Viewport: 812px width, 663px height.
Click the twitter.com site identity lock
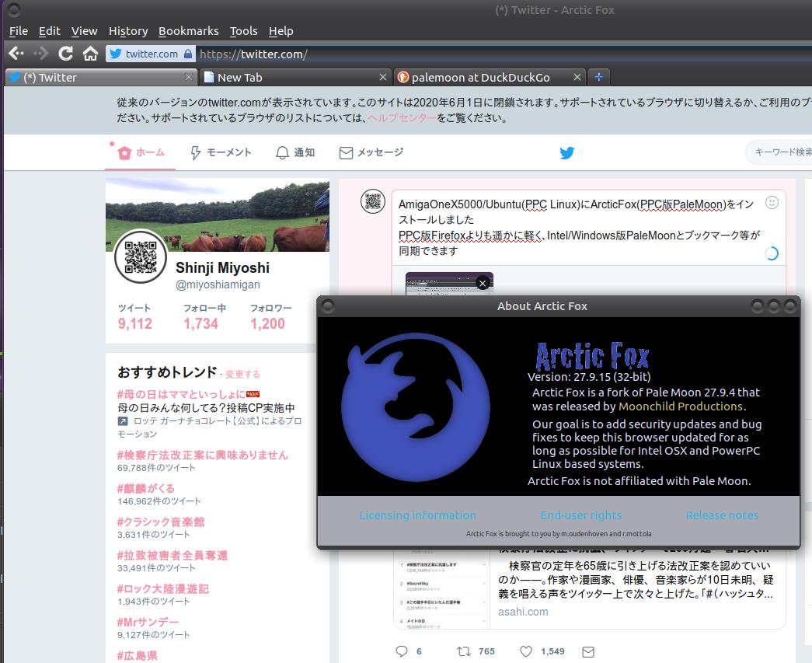click(188, 54)
